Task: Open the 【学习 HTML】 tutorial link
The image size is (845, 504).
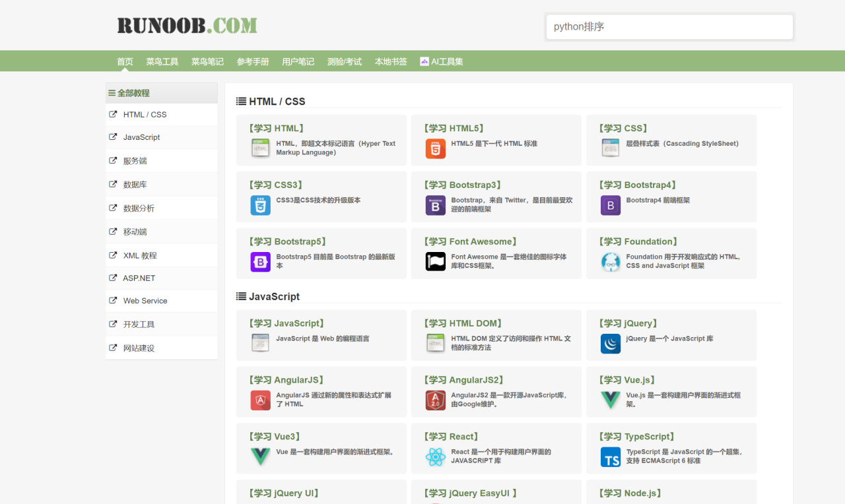Action: click(276, 129)
